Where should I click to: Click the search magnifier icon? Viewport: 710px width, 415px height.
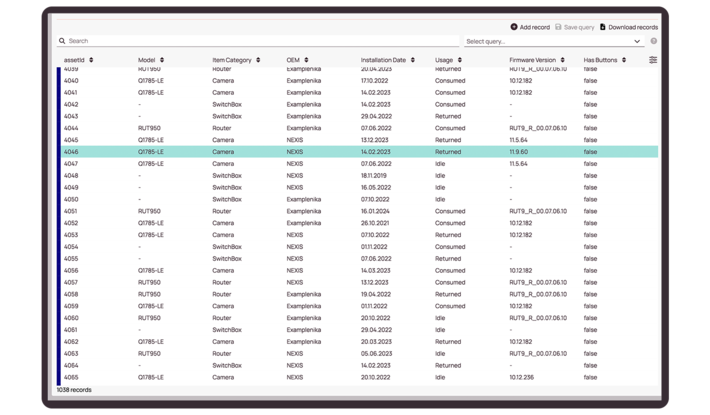click(x=62, y=41)
